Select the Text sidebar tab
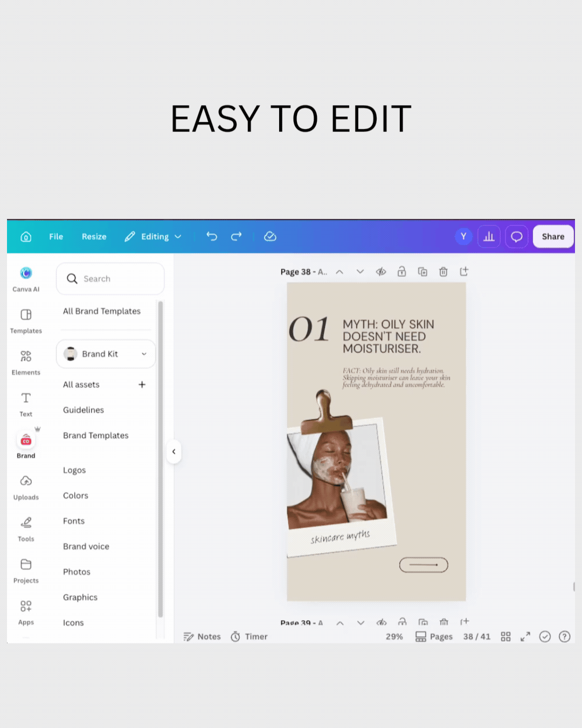This screenshot has height=728, width=582. pyautogui.click(x=26, y=404)
